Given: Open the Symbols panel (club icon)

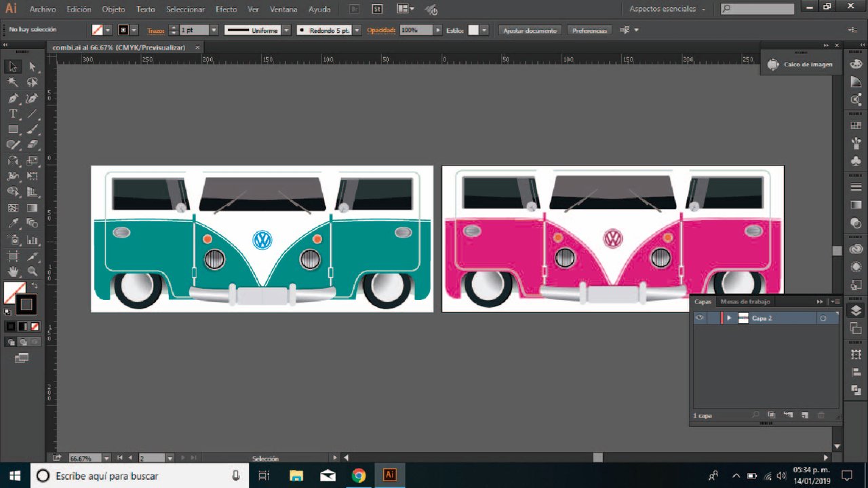Looking at the screenshot, I should [856, 162].
